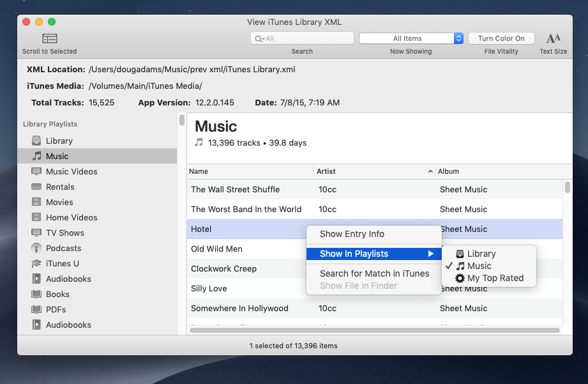Click the music note icon beside 13,396 tracks

coord(199,142)
